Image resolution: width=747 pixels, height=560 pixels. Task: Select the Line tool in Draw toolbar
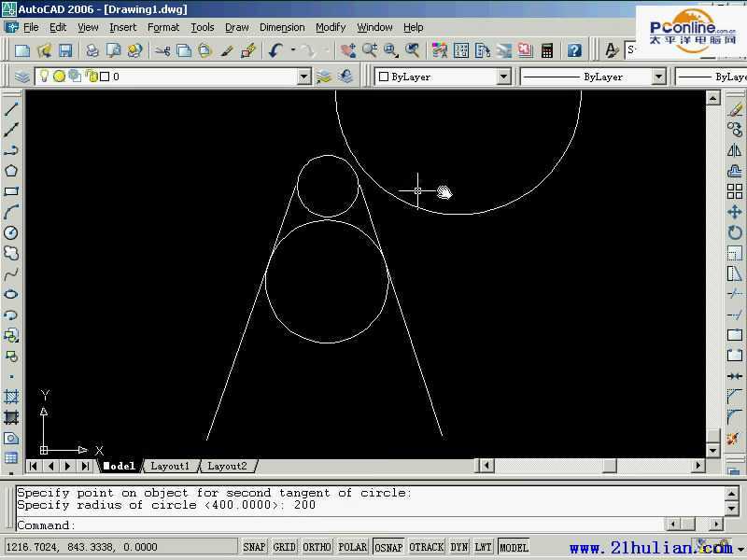[11, 109]
